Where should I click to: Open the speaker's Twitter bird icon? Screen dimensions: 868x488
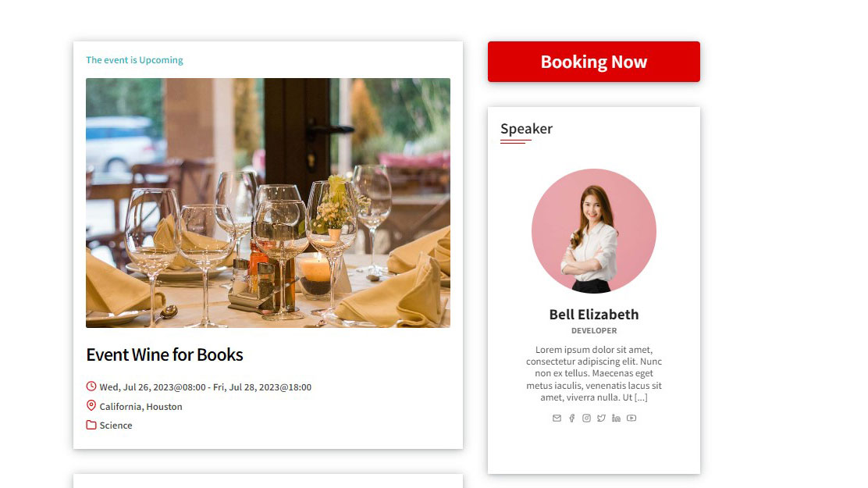click(601, 419)
